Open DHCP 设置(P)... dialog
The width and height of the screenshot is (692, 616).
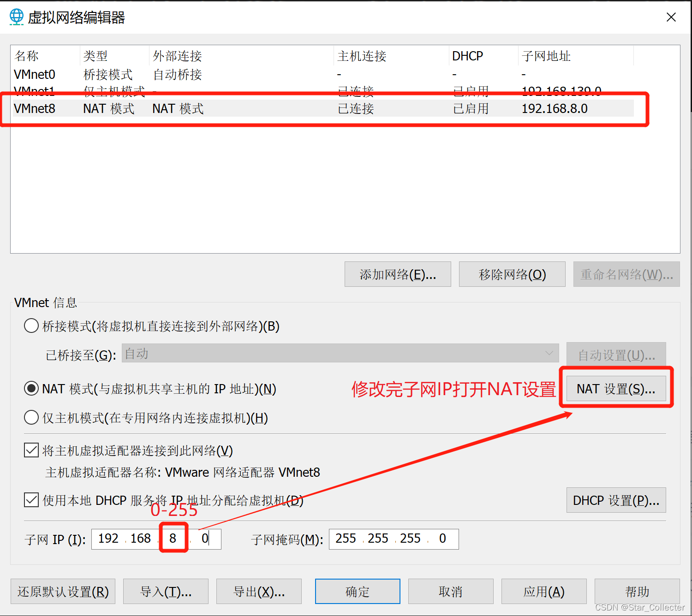click(x=616, y=500)
